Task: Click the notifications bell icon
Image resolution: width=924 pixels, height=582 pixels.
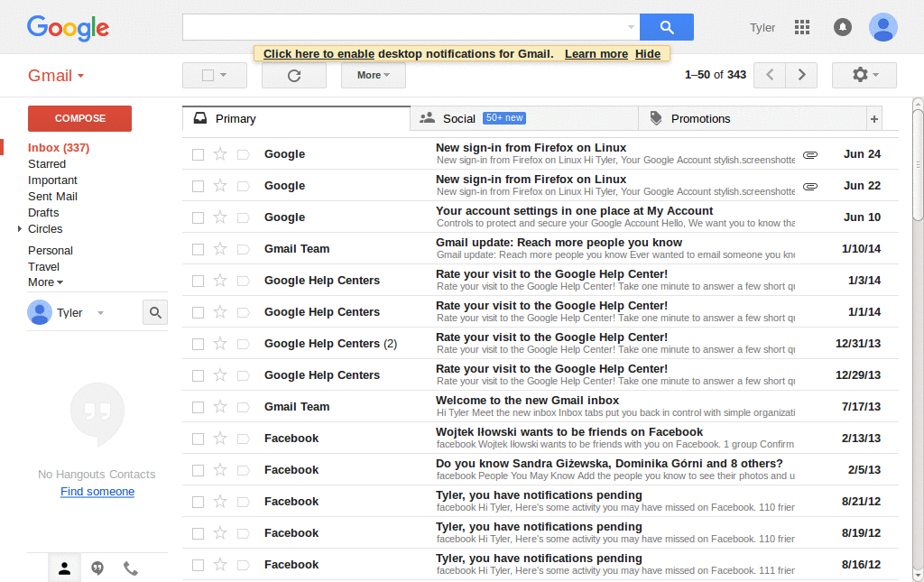Action: point(842,27)
